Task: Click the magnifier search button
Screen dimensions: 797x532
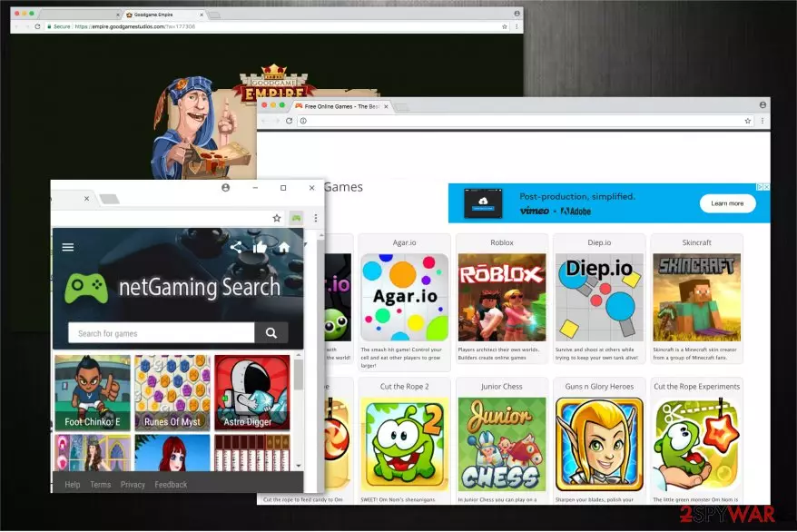Action: click(271, 333)
